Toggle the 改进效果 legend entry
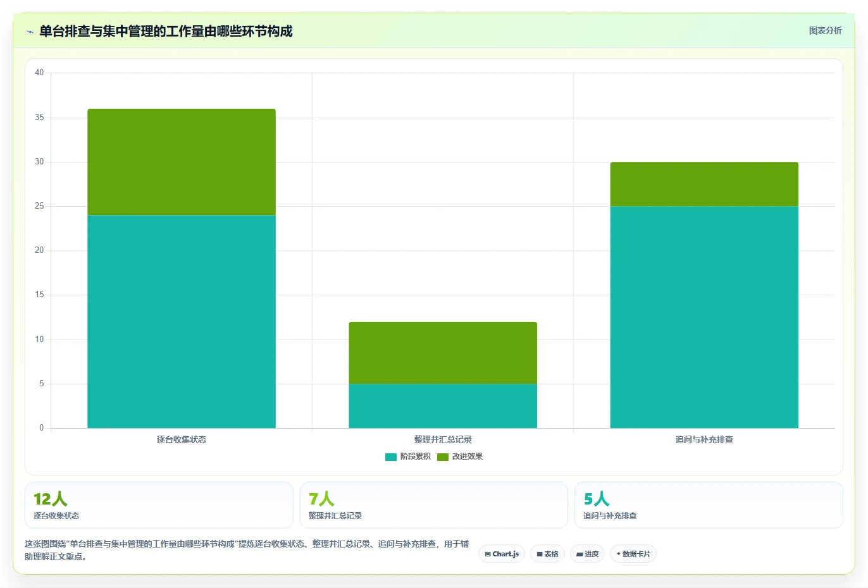Screen dimensions: 868x588 460,456
